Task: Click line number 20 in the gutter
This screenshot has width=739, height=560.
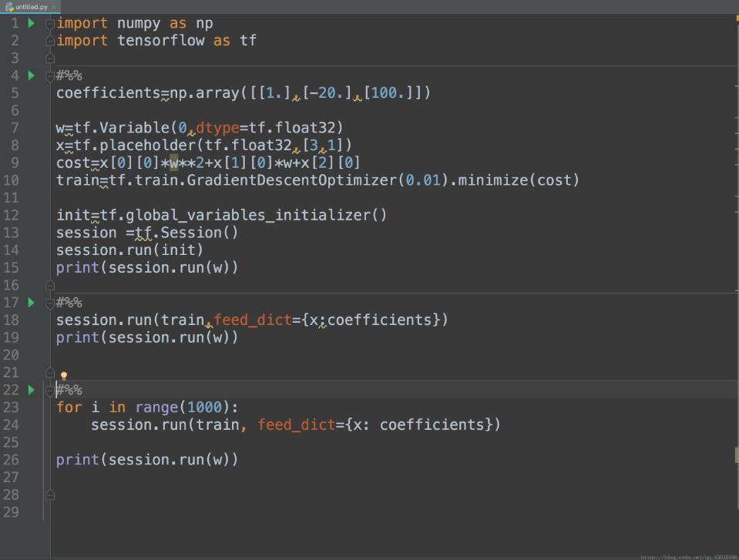Action: pos(11,354)
